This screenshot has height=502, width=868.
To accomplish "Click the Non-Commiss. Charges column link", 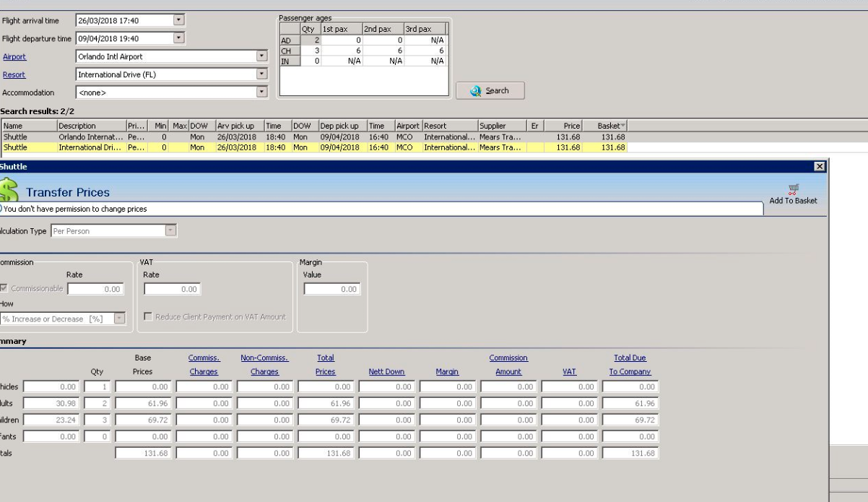I will pyautogui.click(x=264, y=365).
